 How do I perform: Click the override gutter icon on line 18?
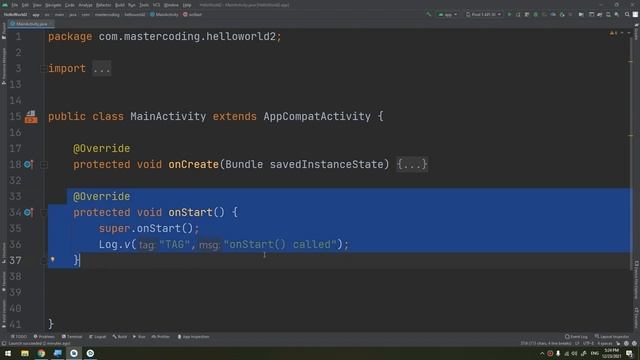[28, 164]
